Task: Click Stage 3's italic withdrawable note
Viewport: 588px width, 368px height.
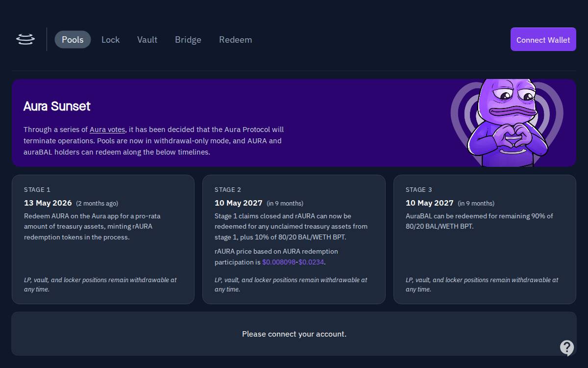Action: pos(482,285)
